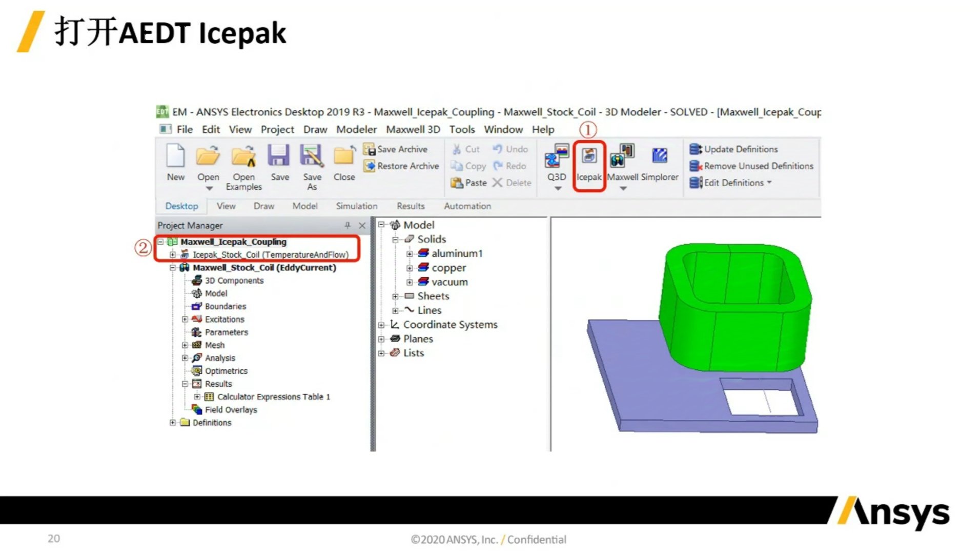Click the Delete button
Viewport: 980px width, 554px height.
[x=512, y=183]
